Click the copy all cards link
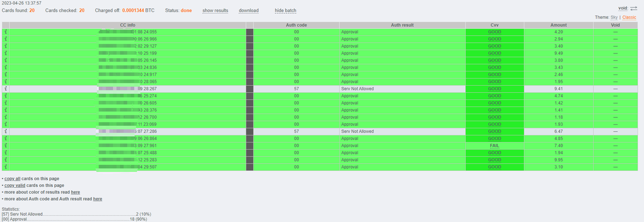 coord(13,178)
